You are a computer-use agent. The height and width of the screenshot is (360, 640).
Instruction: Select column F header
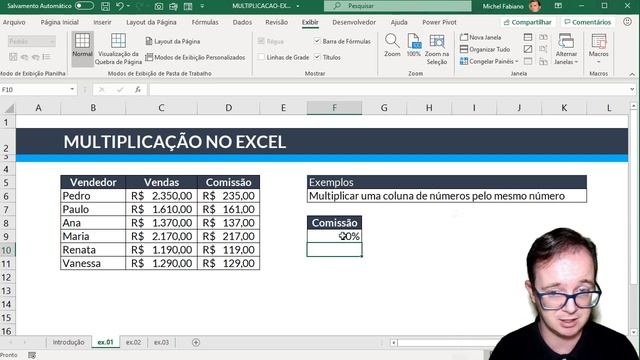[334, 108]
